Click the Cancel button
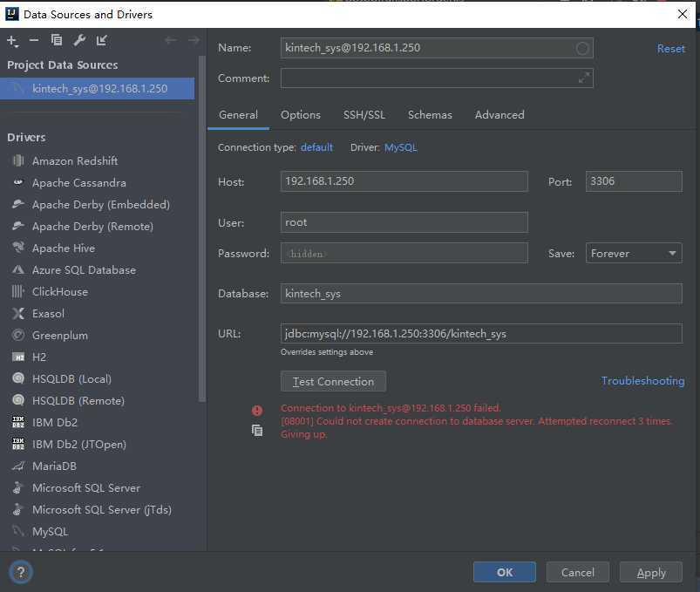700x592 pixels. coord(578,572)
